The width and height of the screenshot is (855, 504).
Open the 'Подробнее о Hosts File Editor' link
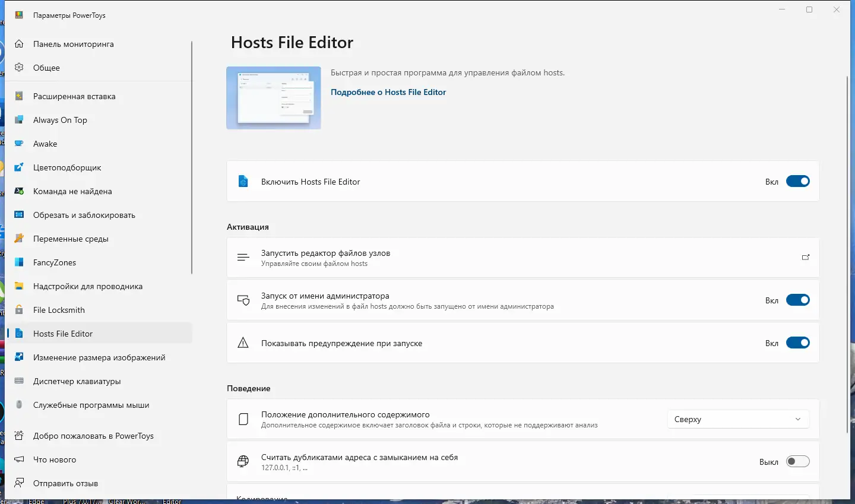pos(388,92)
